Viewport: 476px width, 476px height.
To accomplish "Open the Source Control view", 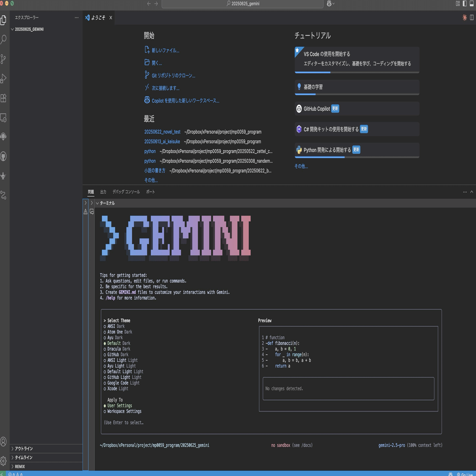I will 3,58.
